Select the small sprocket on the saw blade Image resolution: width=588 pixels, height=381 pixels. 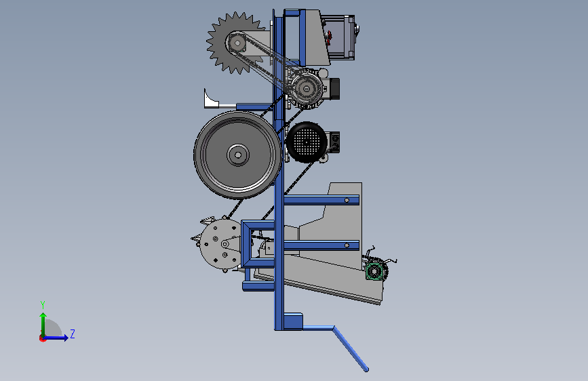pos(237,43)
